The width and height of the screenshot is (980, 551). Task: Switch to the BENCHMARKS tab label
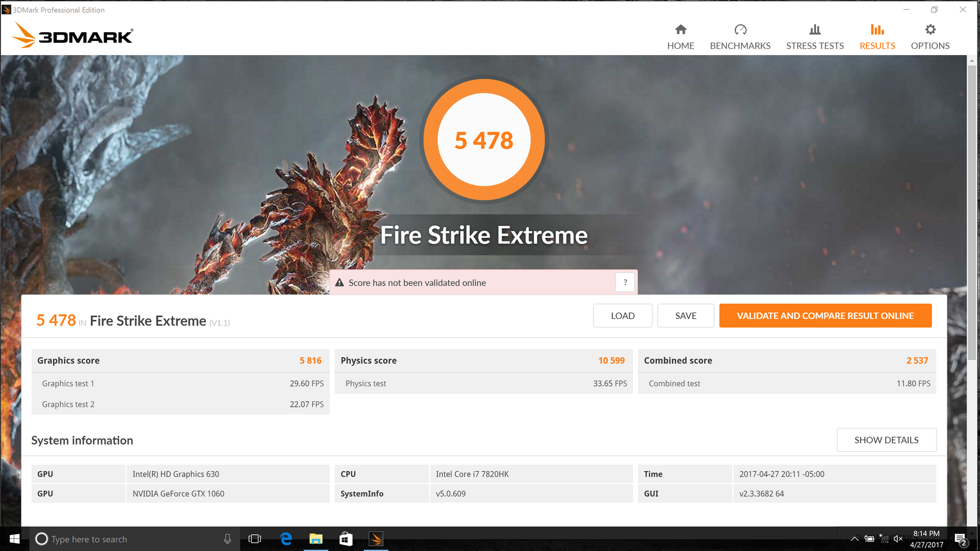pos(740,45)
